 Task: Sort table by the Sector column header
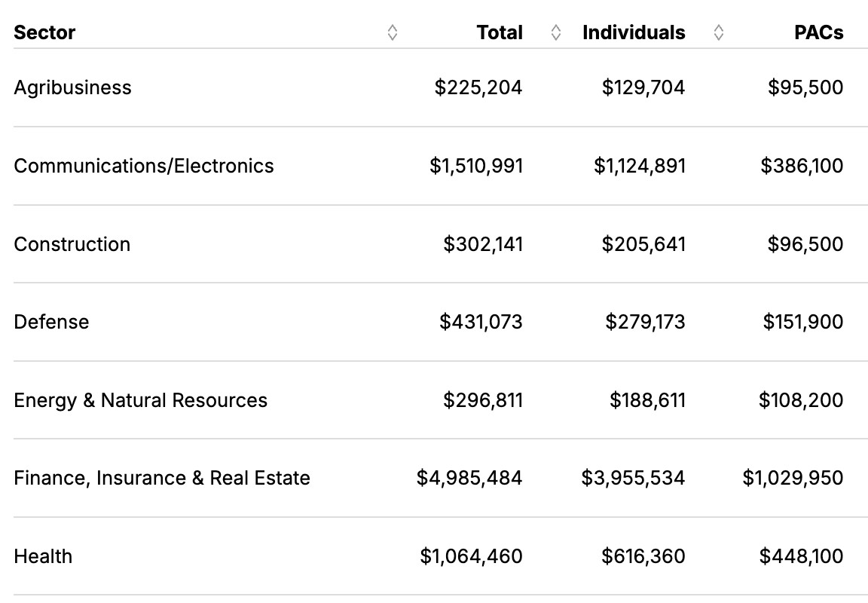coord(45,32)
